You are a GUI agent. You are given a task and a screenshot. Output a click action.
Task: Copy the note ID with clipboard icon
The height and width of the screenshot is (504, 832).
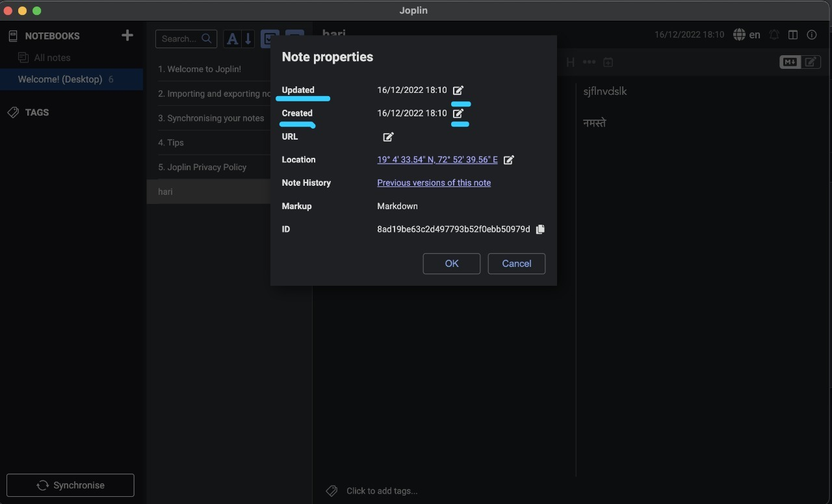(x=540, y=229)
